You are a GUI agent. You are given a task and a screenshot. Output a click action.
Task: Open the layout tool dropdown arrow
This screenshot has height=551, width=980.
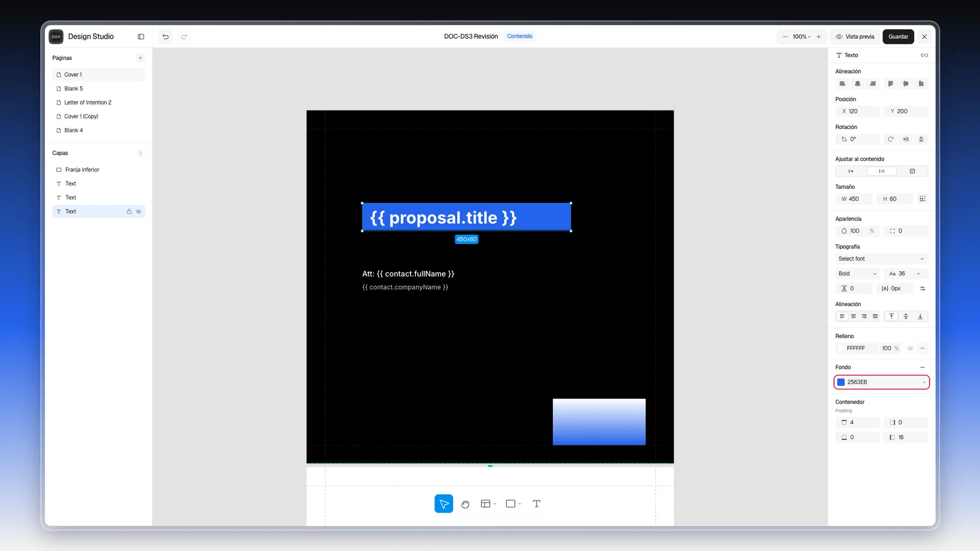pyautogui.click(x=495, y=504)
